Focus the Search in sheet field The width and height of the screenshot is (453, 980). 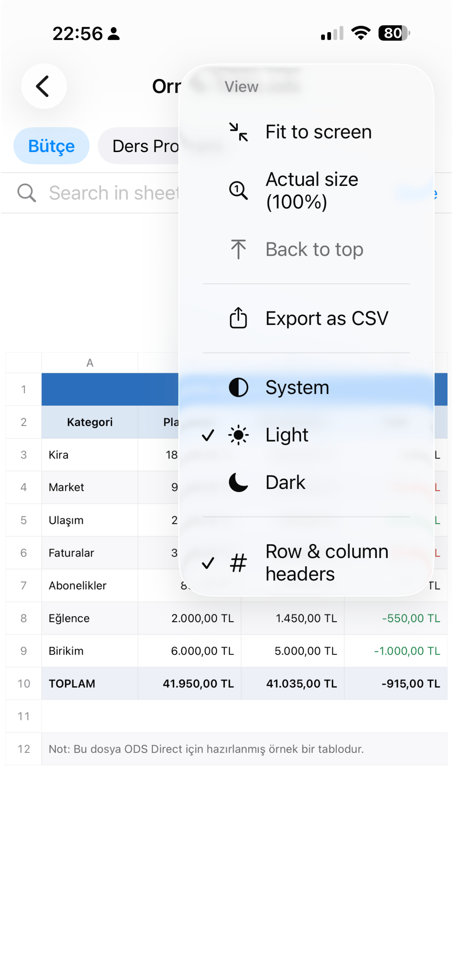pos(113,193)
